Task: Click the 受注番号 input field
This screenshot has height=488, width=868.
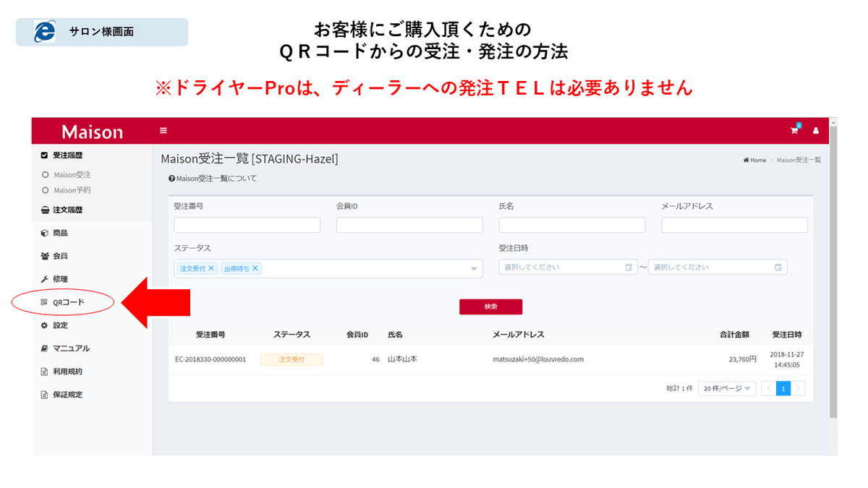Action: (x=247, y=225)
